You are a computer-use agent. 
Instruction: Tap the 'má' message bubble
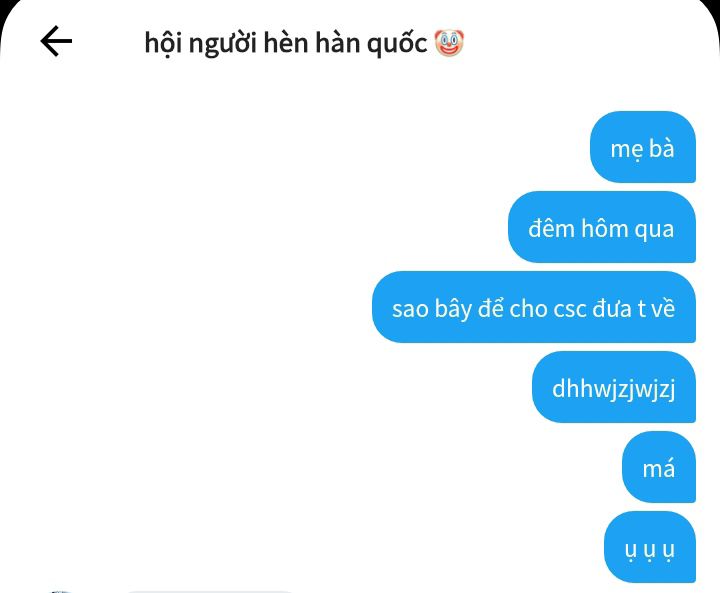coord(659,467)
